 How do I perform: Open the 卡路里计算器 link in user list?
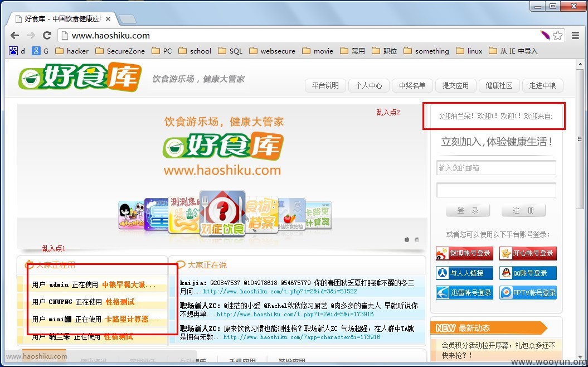pyautogui.click(x=132, y=319)
